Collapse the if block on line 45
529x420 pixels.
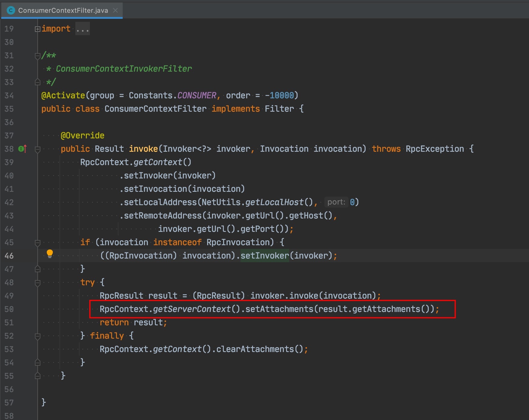37,243
